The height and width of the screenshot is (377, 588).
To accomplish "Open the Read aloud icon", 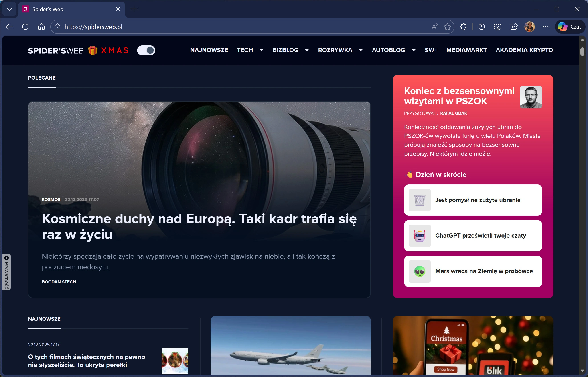I will (435, 27).
